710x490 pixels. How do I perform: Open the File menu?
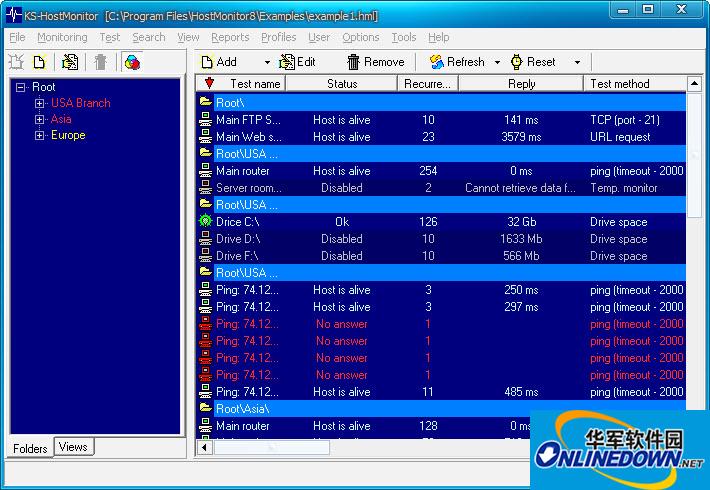[x=17, y=38]
